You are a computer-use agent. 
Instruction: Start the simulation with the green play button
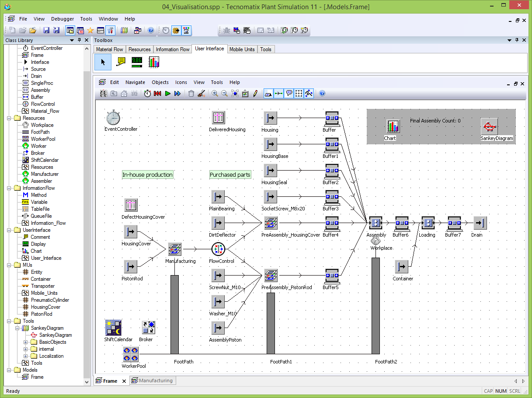pos(167,93)
